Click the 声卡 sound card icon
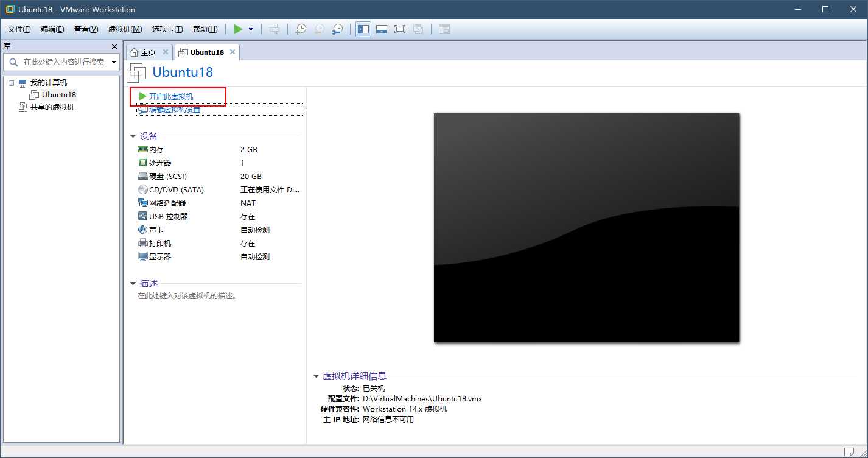Screen dimensions: 868x458 143,230
